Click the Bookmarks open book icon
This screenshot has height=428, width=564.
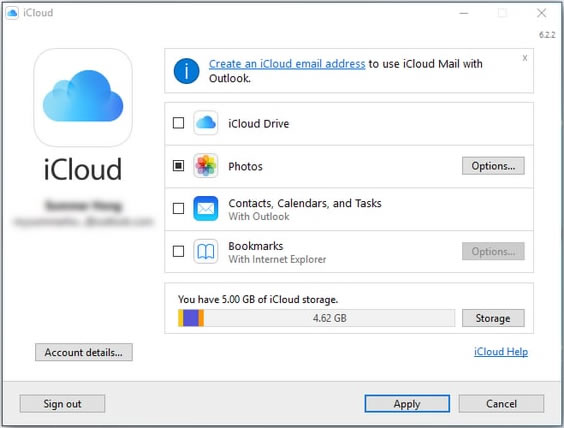tap(206, 251)
